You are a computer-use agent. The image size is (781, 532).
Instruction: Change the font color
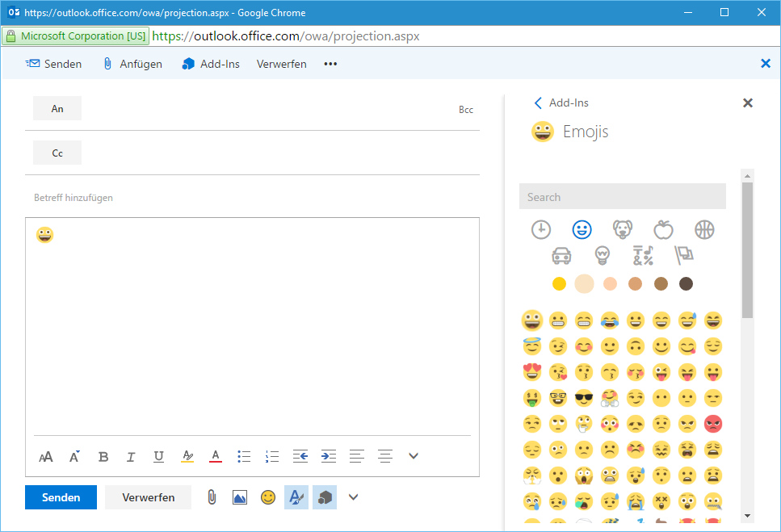pos(215,456)
